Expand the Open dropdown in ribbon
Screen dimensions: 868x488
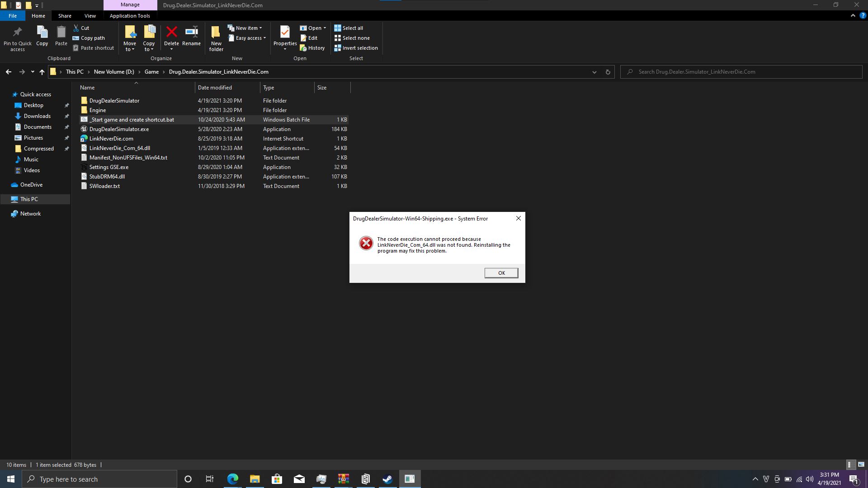click(325, 28)
